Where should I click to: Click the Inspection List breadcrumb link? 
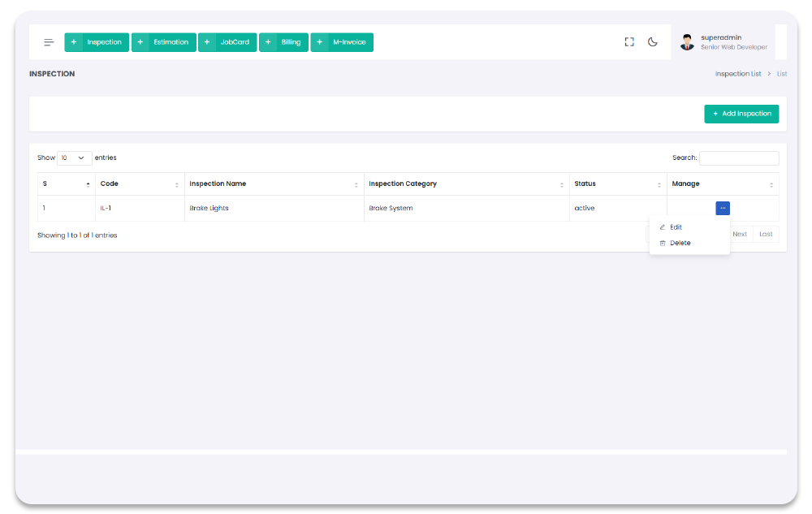pos(737,74)
